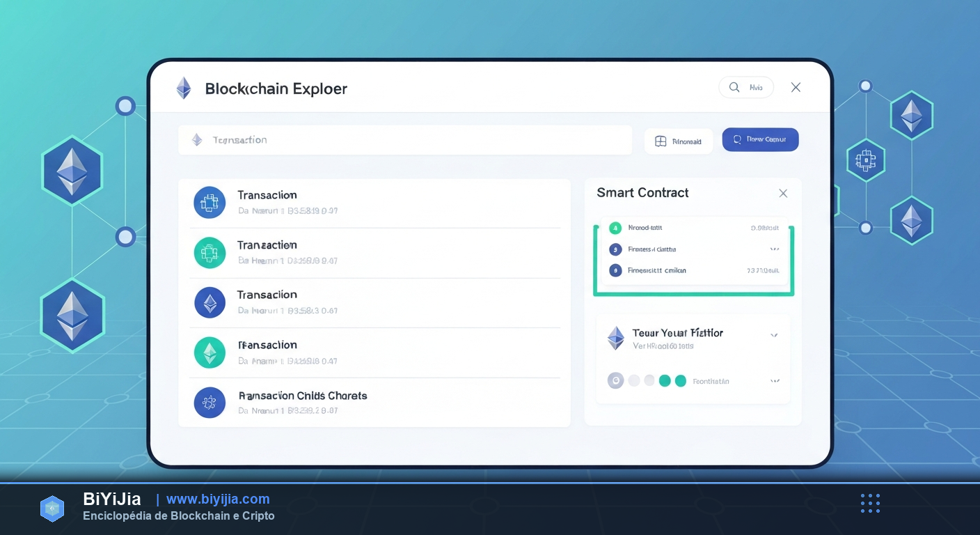Open the ellipsis menu on the second contract row

[x=775, y=249]
